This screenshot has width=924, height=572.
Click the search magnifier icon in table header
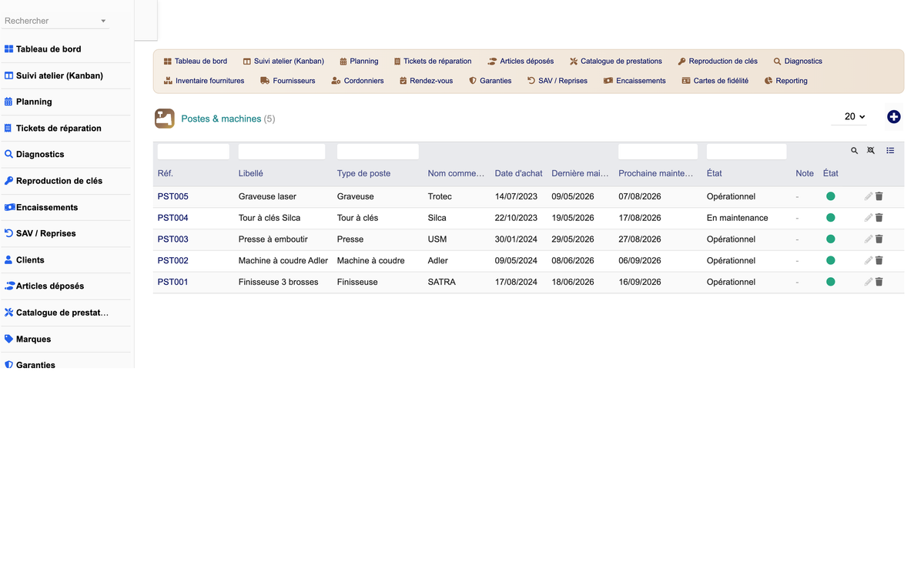coord(854,151)
